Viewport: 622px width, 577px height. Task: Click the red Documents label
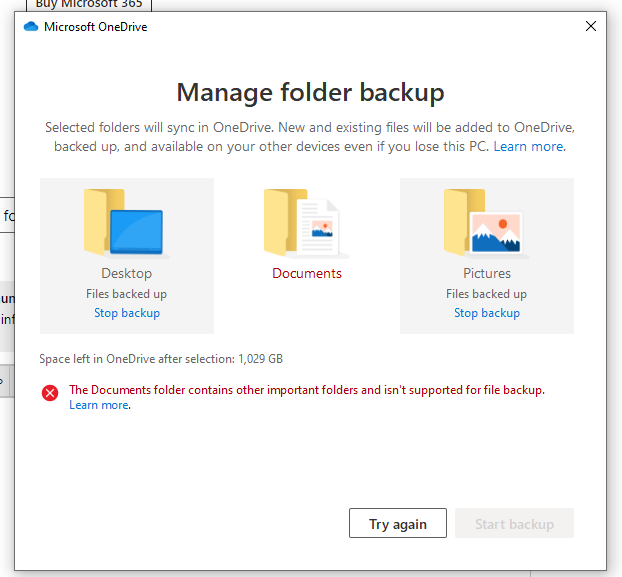(x=307, y=273)
